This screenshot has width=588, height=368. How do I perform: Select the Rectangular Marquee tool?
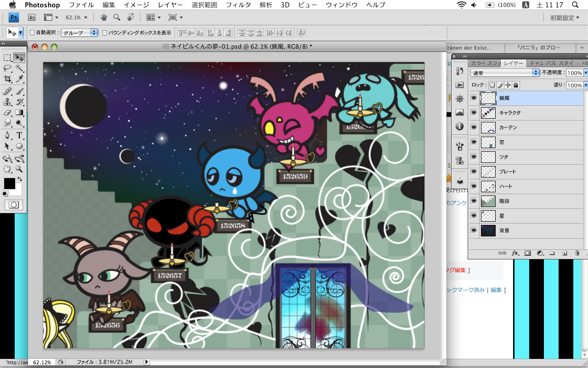7,58
